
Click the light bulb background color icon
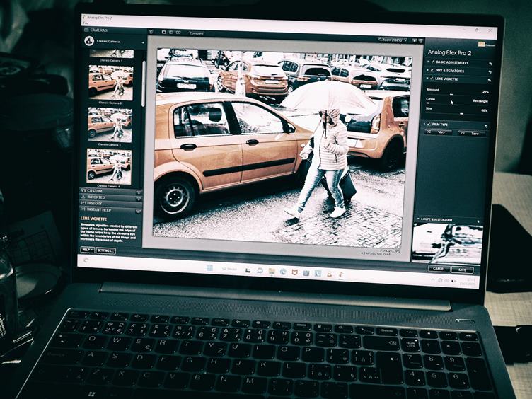tap(415, 41)
